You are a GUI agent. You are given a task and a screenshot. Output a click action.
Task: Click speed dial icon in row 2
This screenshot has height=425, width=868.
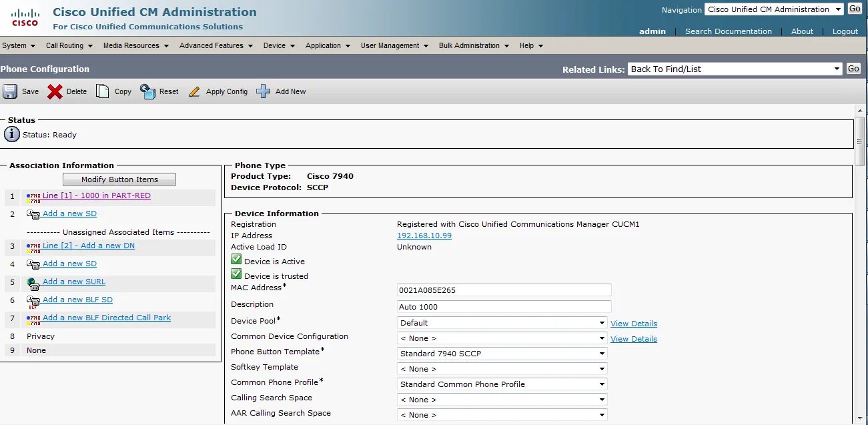(x=33, y=214)
